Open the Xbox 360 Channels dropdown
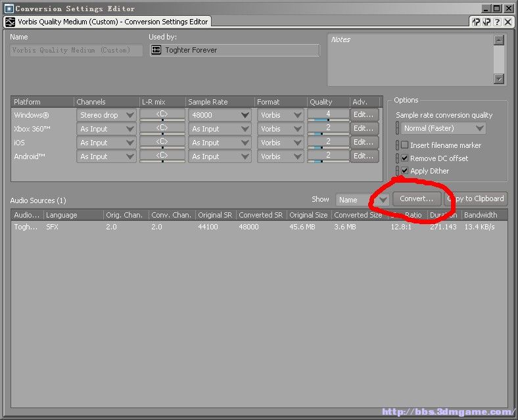This screenshot has width=518, height=420. pos(106,129)
